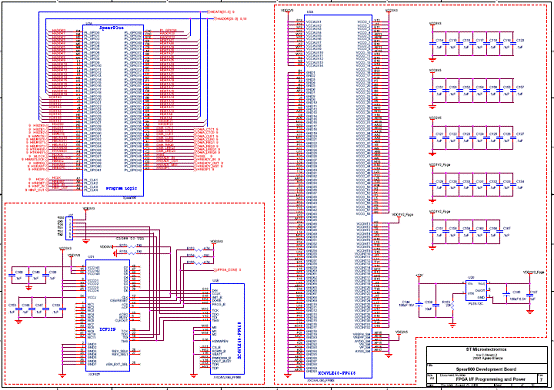This screenshot has width=554, height=390.
Task: Select the XCF32P PROM component block
Action: 107,315
